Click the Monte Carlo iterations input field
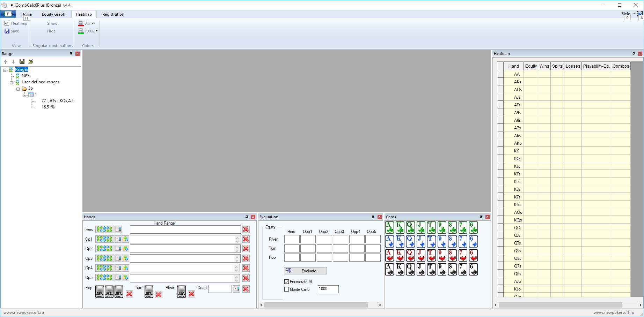644x317 pixels. click(x=328, y=289)
